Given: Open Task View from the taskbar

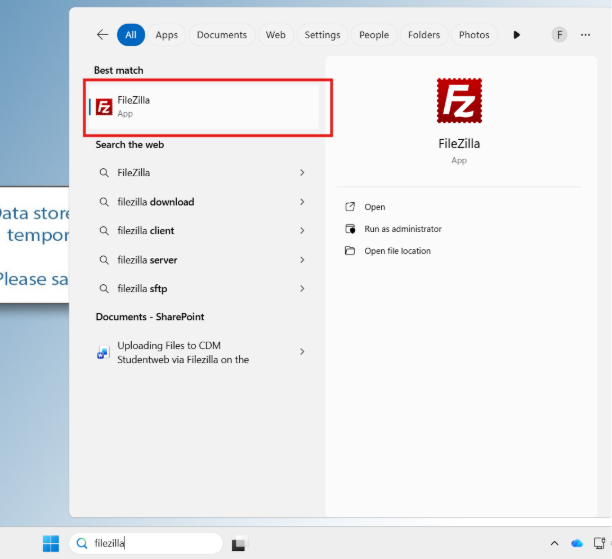Looking at the screenshot, I should [x=238, y=545].
